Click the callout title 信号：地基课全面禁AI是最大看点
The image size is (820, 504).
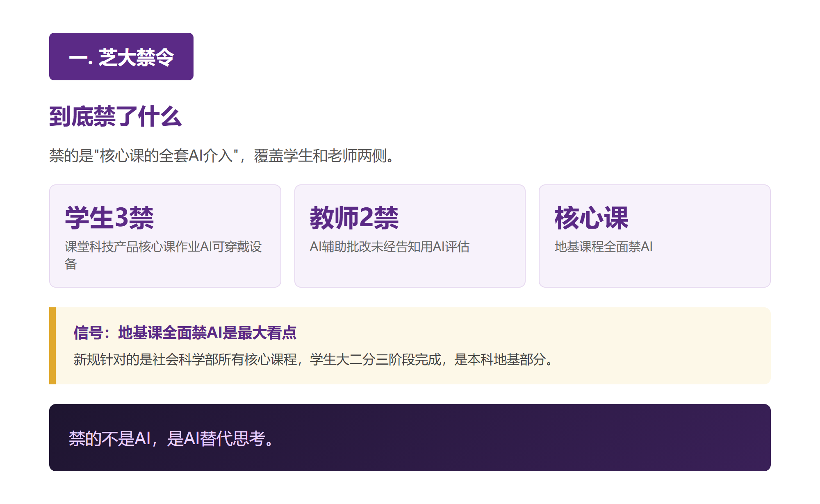(185, 333)
